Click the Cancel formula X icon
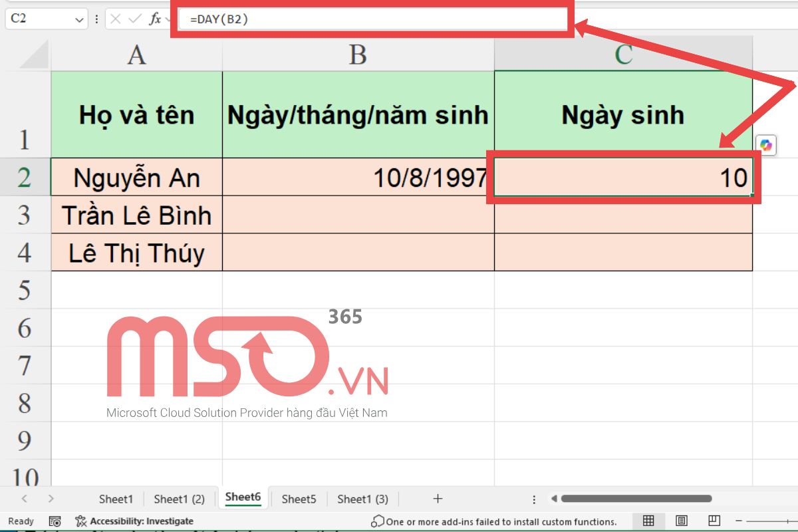 (x=116, y=19)
